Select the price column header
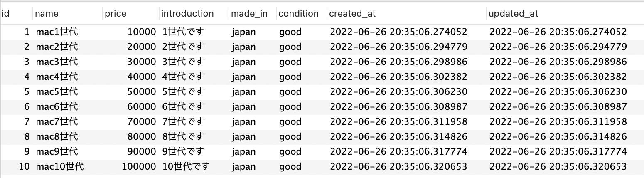This screenshot has width=644, height=178. 131,13
